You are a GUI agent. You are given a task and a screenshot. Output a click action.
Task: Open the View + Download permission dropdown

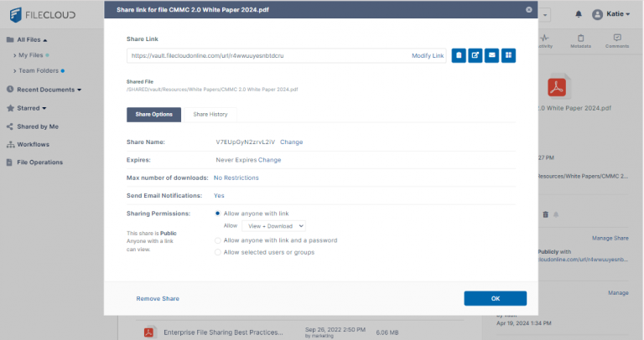click(273, 226)
